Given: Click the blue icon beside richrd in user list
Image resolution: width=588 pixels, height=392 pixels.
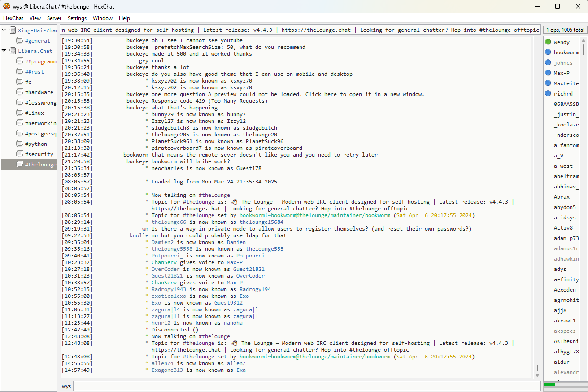Looking at the screenshot, I should [548, 94].
